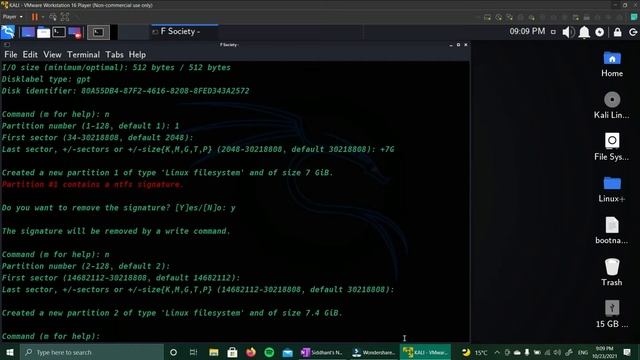Lock the Kali screen with padlock

tap(618, 32)
